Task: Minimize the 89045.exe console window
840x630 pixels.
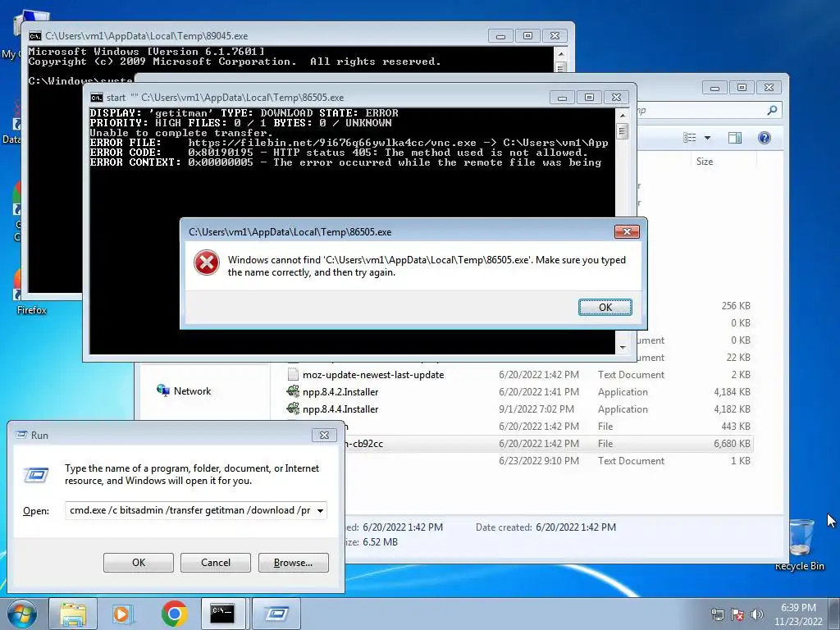Action: 501,36
